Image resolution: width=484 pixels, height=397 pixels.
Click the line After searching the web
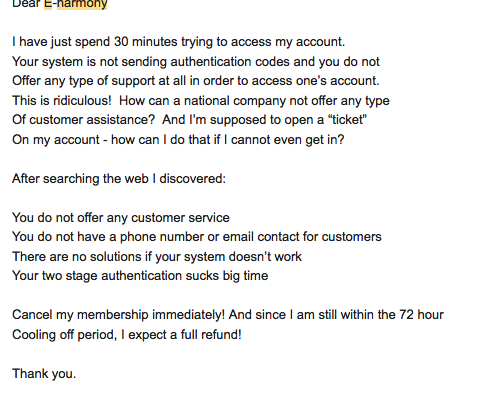[119, 179]
